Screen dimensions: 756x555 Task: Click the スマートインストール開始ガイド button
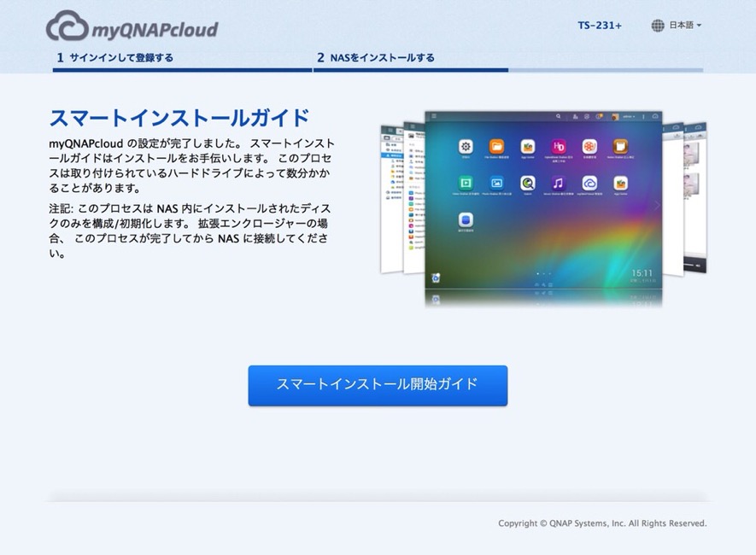pyautogui.click(x=378, y=385)
